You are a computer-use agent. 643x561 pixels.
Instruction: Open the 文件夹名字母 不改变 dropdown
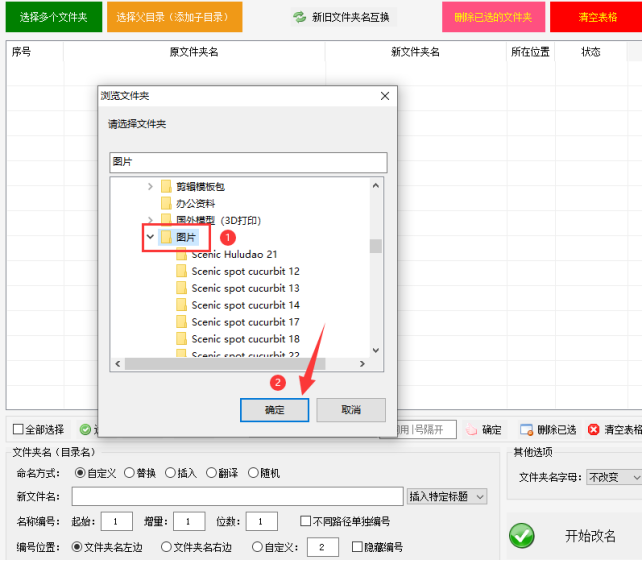(x=614, y=477)
